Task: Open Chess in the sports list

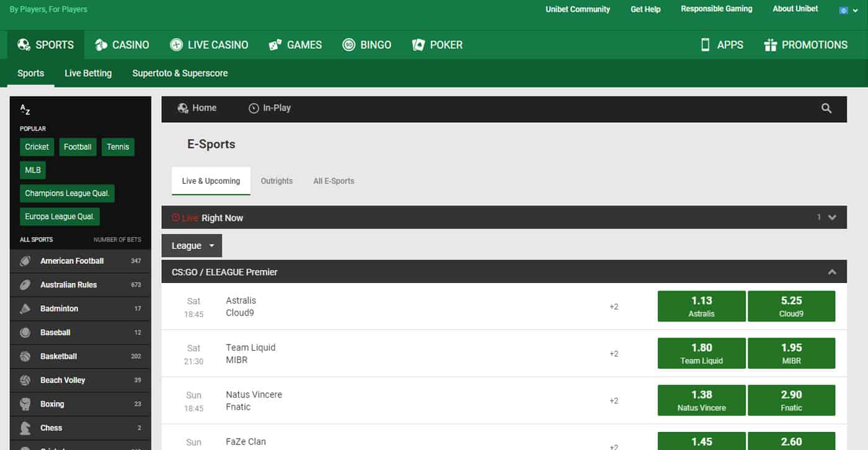Action: click(x=81, y=428)
